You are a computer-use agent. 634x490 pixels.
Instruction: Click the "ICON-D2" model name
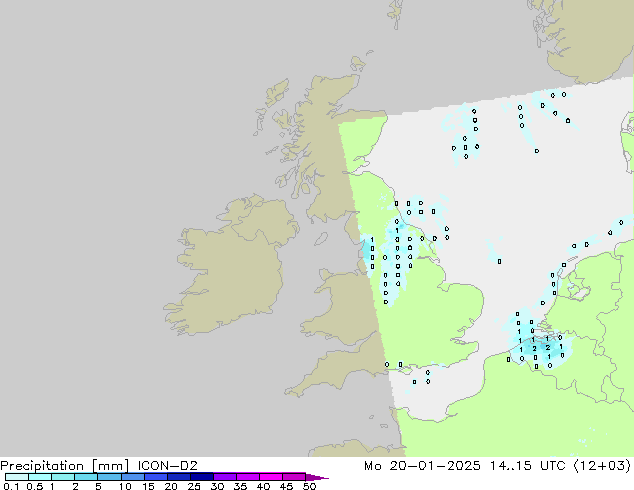coord(167,466)
